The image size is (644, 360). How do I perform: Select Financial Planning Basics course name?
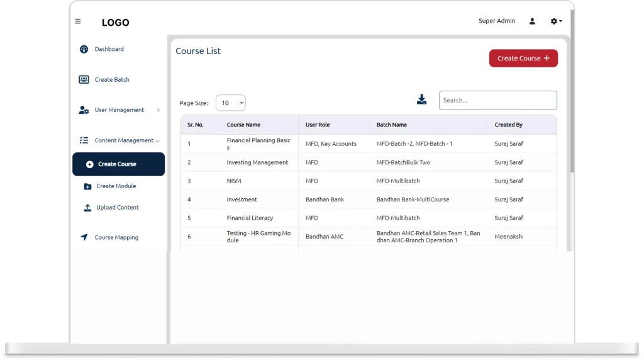(258, 144)
